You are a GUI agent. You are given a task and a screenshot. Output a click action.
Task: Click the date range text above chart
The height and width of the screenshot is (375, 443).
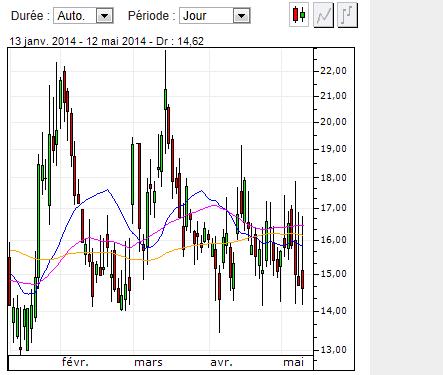(107, 41)
